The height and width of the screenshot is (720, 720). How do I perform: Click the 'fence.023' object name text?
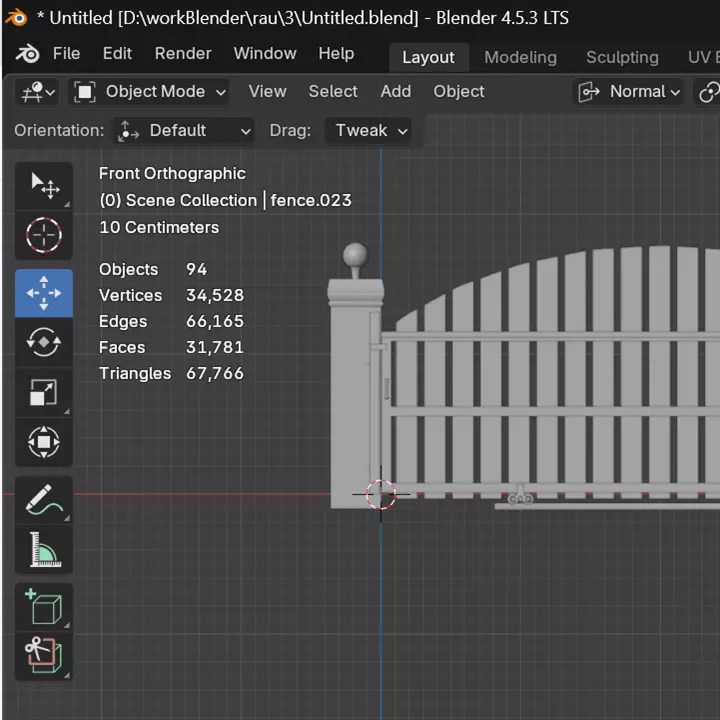[311, 201]
